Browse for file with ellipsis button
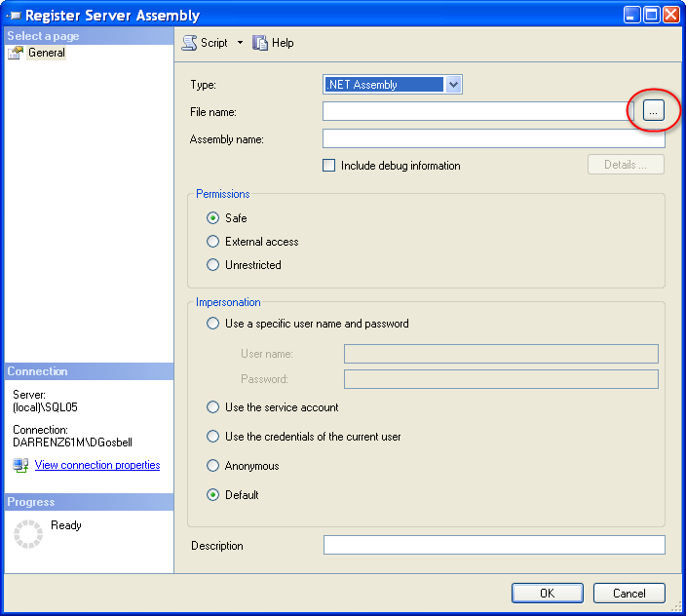 pos(654,112)
